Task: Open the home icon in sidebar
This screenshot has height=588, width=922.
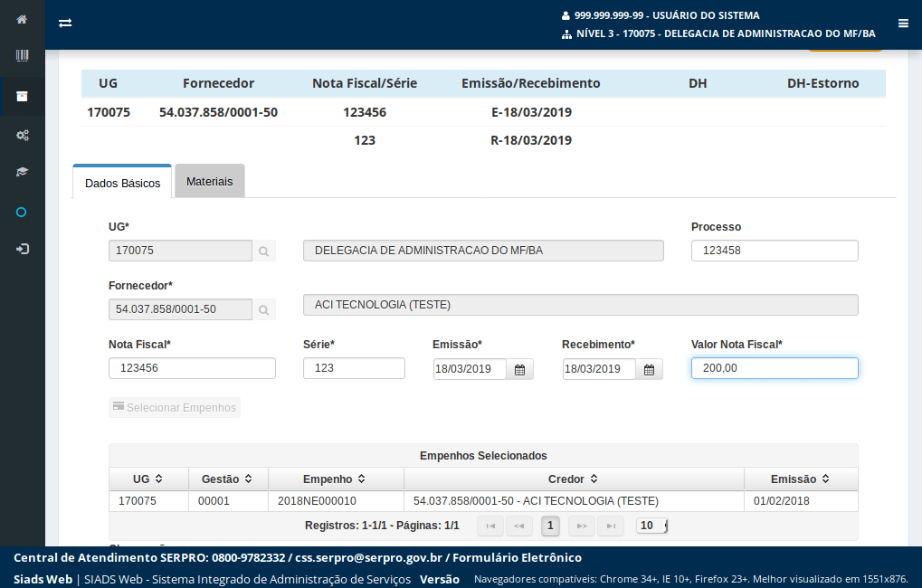Action: click(22, 19)
